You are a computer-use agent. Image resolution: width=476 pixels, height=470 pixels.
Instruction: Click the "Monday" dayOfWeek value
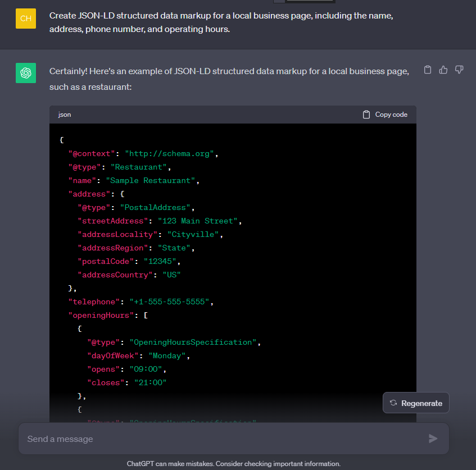coord(167,355)
